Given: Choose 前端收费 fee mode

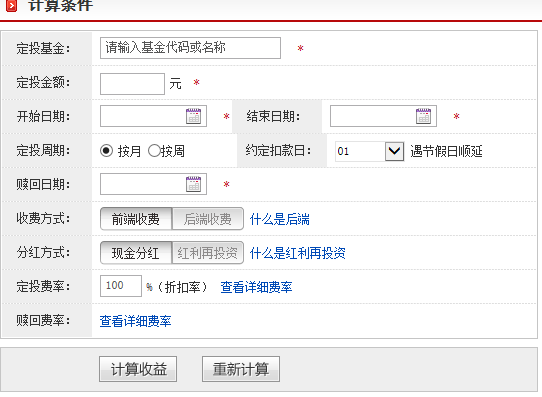Looking at the screenshot, I should point(136,219).
